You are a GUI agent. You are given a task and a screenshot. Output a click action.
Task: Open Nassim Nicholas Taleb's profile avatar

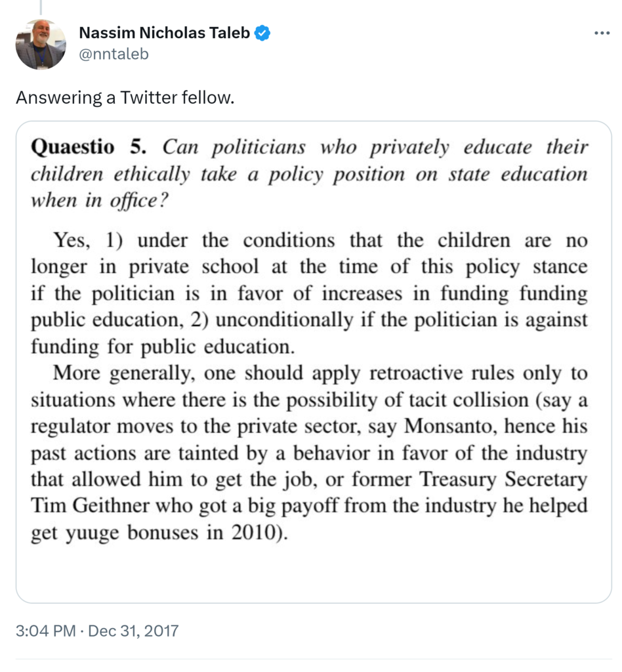click(41, 45)
